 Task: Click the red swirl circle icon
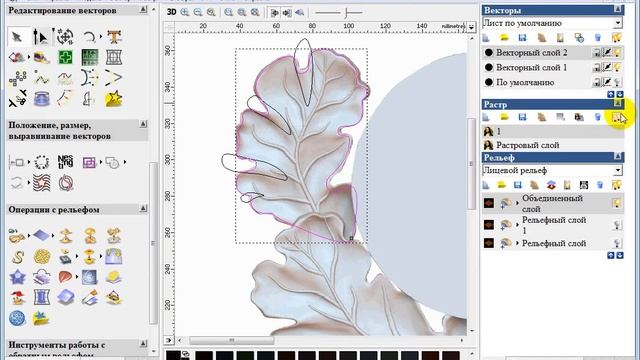click(x=65, y=183)
